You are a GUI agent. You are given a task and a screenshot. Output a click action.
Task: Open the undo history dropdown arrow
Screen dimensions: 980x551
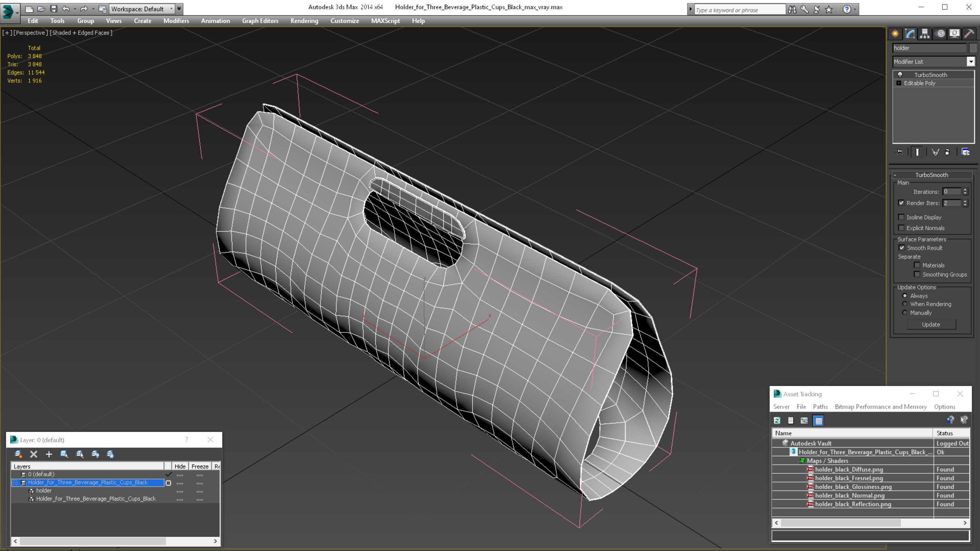coord(75,9)
